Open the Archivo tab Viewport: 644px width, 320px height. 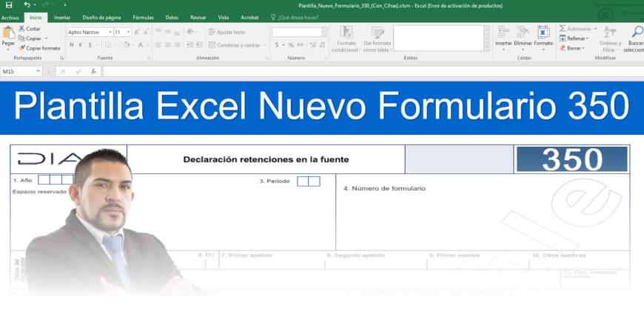pos(10,18)
